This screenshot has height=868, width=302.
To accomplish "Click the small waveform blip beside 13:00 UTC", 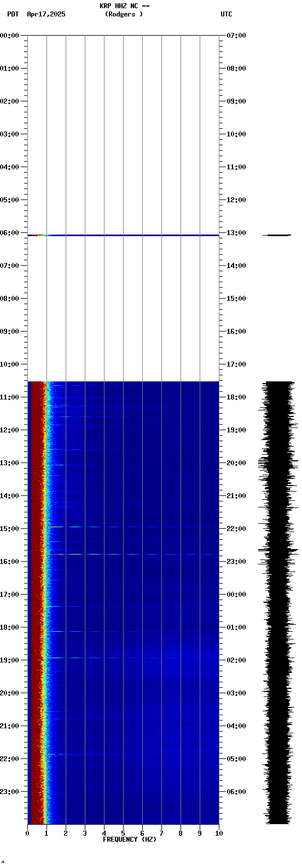I will coord(277,235).
